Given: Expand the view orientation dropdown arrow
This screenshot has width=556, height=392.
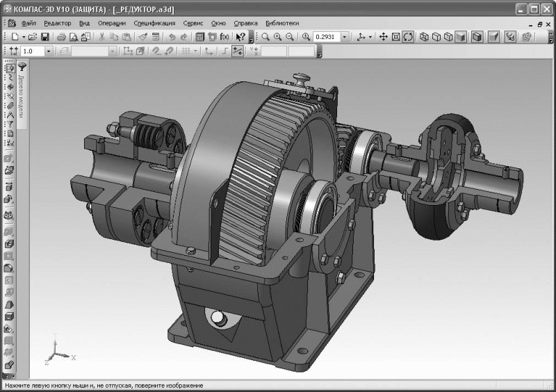Looking at the screenshot, I should (370, 36).
